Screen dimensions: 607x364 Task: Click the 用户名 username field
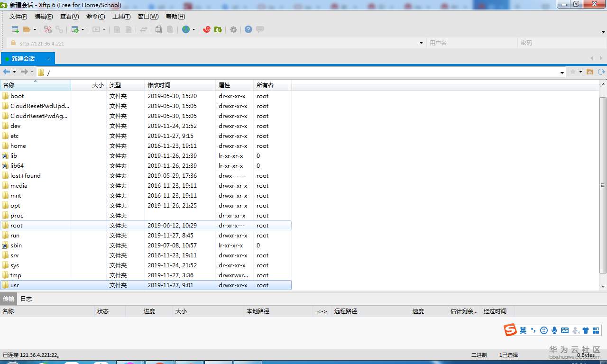(471, 43)
